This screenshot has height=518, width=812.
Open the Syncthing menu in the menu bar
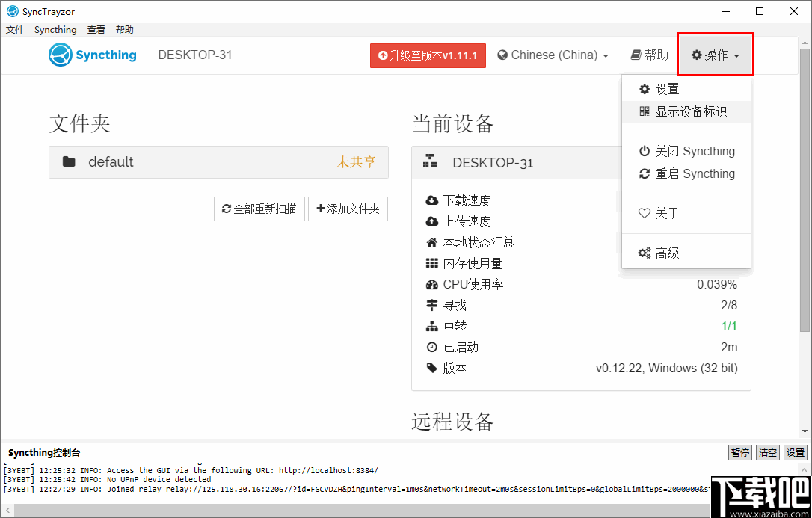(x=55, y=29)
